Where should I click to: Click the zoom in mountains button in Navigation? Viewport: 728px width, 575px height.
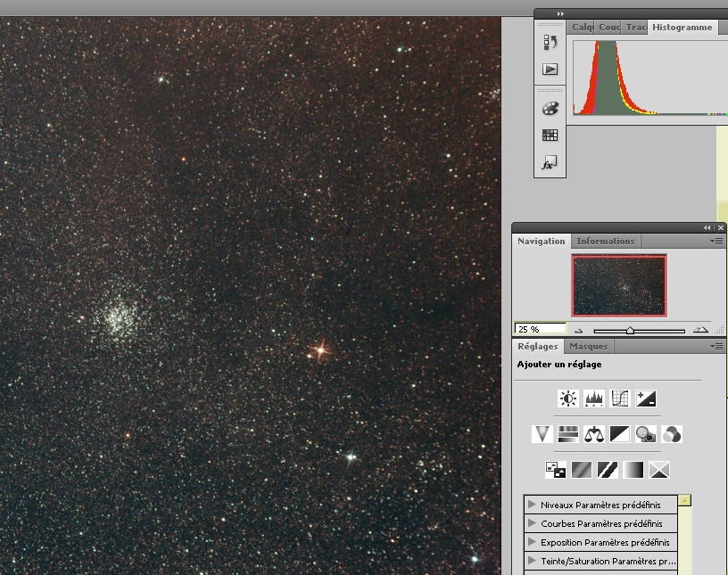tap(700, 329)
